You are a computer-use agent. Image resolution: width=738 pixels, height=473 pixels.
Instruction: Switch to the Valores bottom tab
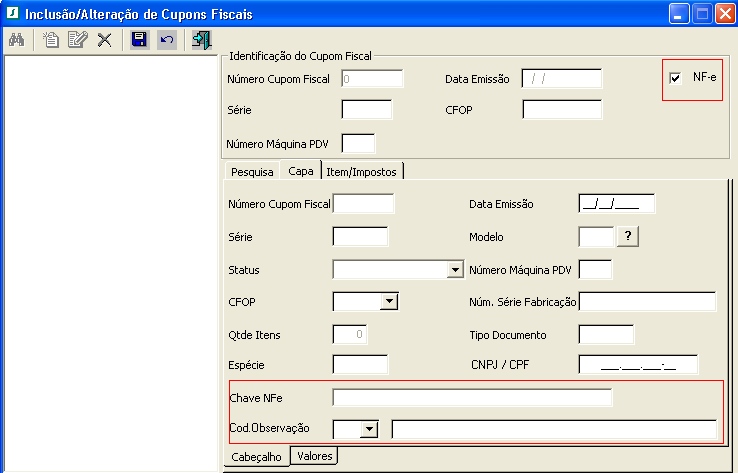315,456
